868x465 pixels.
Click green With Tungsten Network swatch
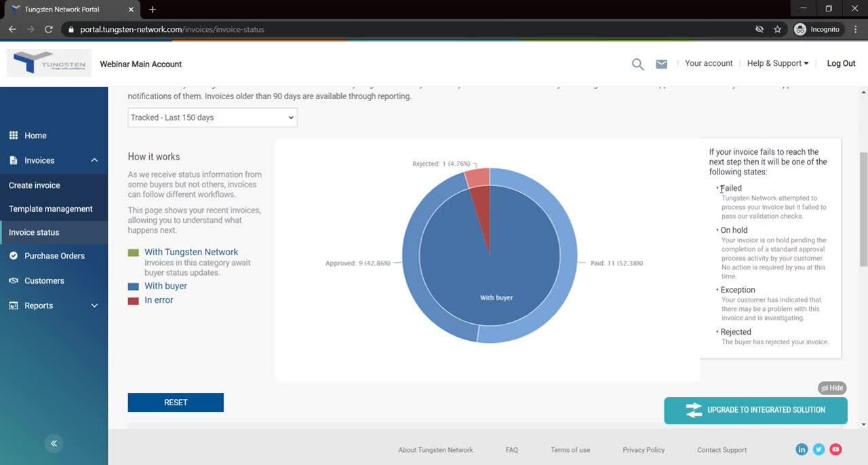pyautogui.click(x=134, y=253)
